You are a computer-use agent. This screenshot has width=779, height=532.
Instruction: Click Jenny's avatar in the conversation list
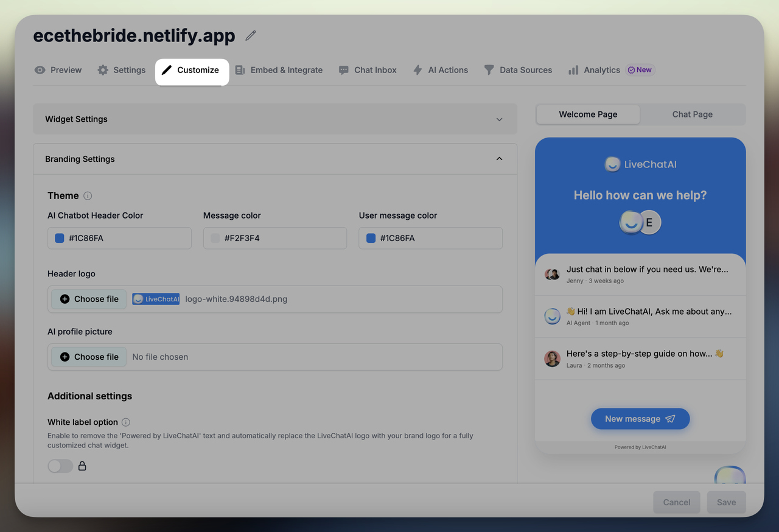[552, 275]
